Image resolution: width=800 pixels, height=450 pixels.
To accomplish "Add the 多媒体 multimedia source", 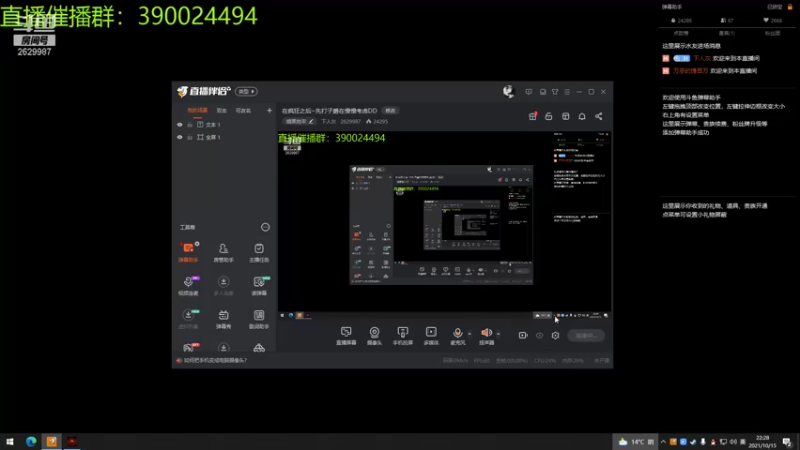I will (431, 336).
